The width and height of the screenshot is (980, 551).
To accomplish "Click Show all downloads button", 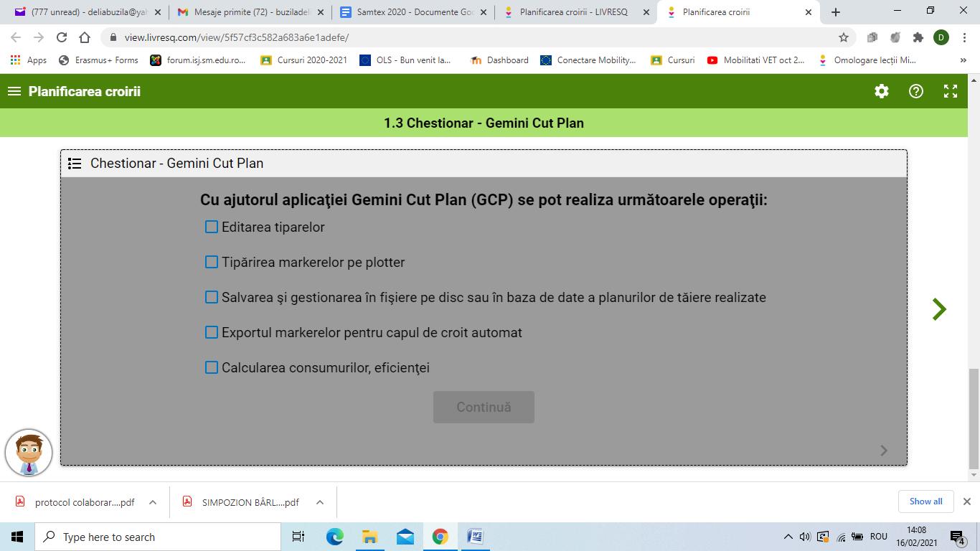I will [x=925, y=501].
